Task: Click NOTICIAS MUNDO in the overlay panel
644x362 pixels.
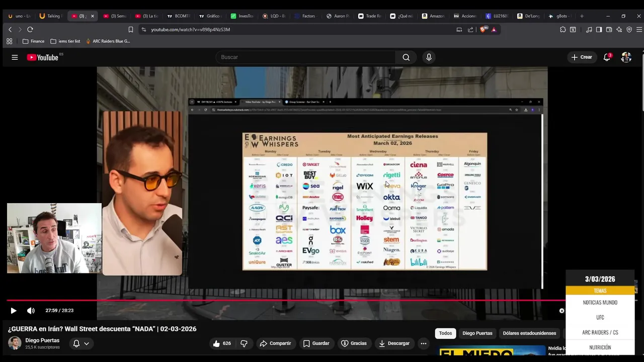Action: pos(600,303)
